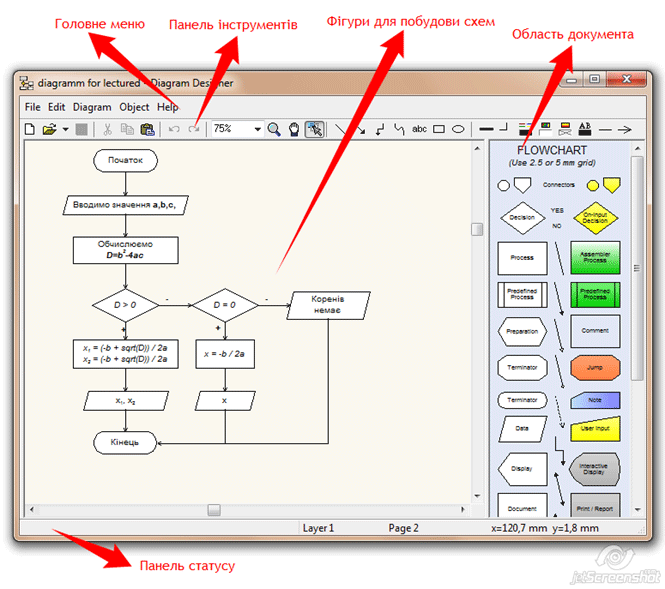Select the curved connector tool
Image resolution: width=665 pixels, height=589 pixels.
click(x=399, y=129)
